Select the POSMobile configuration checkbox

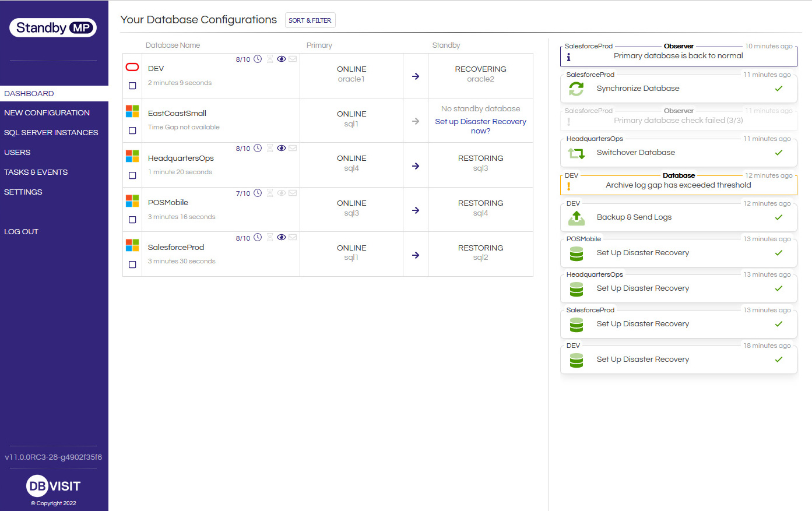[132, 220]
